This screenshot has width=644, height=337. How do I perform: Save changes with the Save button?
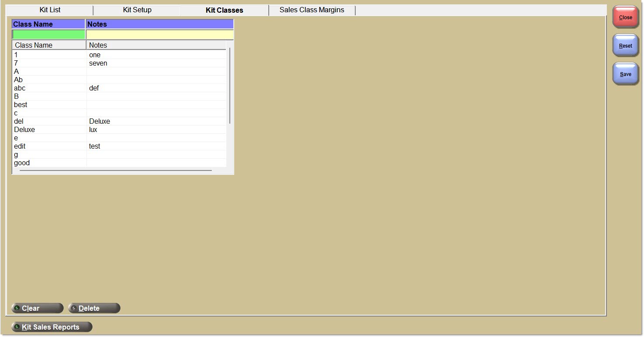tap(625, 74)
